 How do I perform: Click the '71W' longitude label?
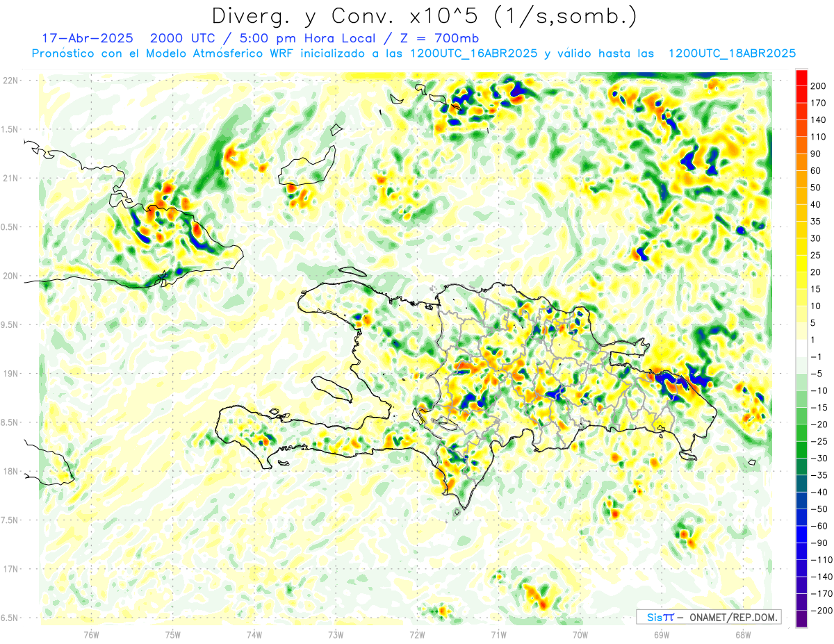(498, 634)
